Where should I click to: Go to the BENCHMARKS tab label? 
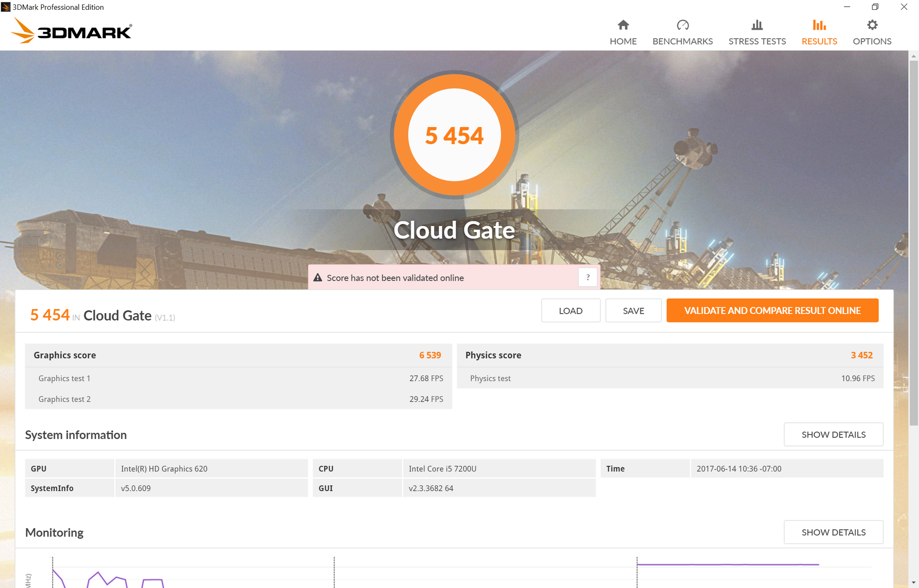(682, 42)
